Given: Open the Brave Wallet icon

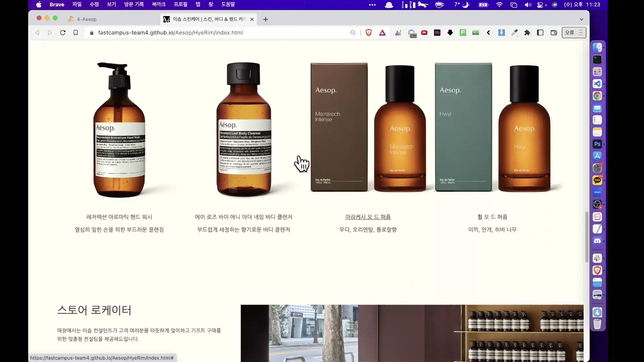Looking at the screenshot, I should pos(554,33).
